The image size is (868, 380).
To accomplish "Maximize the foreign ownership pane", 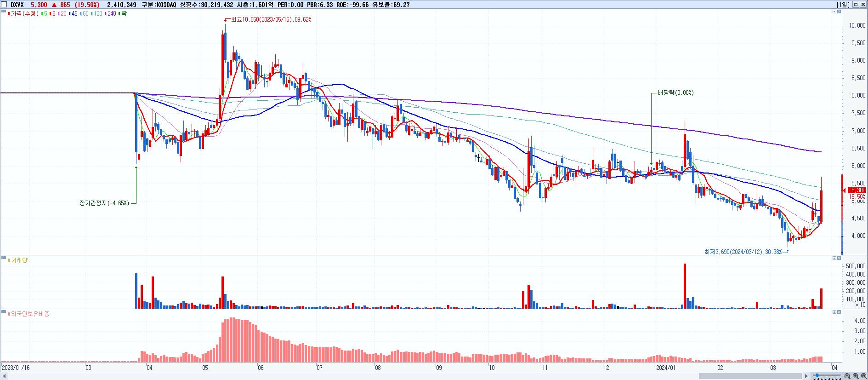I will (834, 312).
